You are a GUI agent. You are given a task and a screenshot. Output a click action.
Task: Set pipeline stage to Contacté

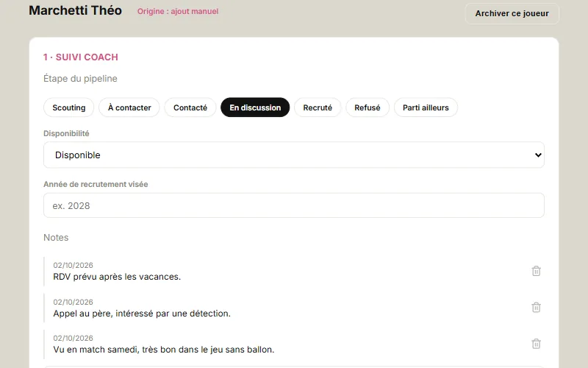(x=190, y=107)
